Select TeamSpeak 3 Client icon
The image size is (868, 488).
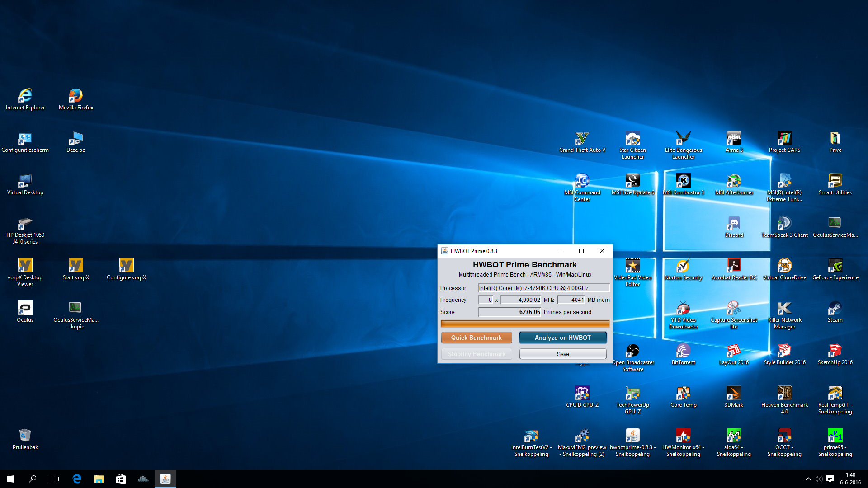(785, 227)
